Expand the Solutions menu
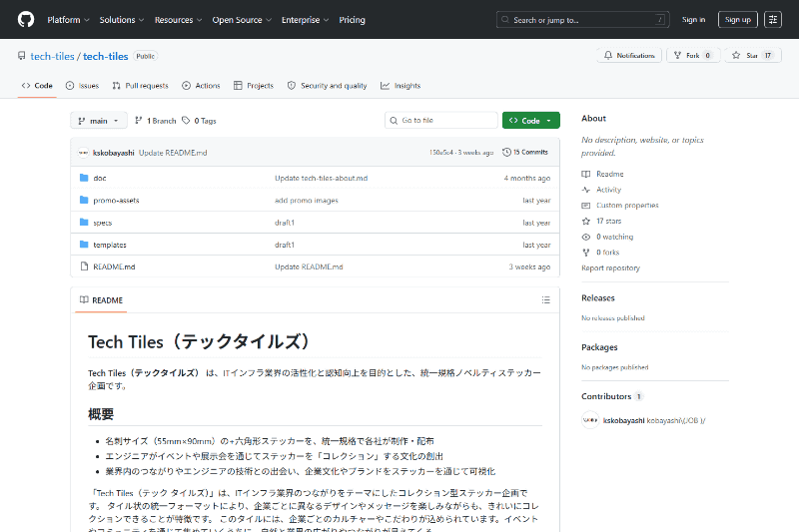 (122, 20)
